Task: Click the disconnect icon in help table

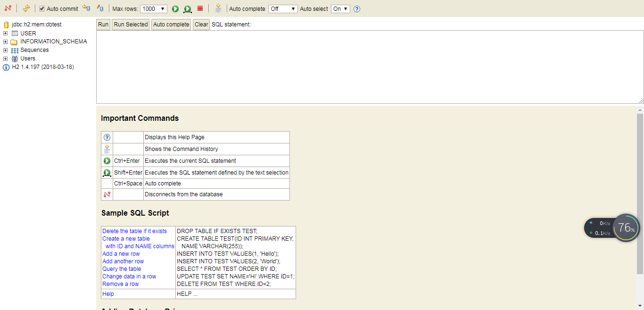Action: pos(107,194)
